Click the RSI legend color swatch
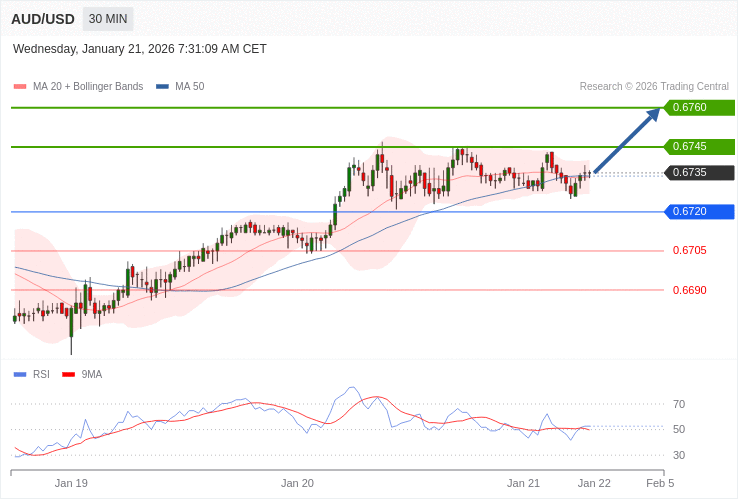738x500 pixels. click(x=20, y=375)
